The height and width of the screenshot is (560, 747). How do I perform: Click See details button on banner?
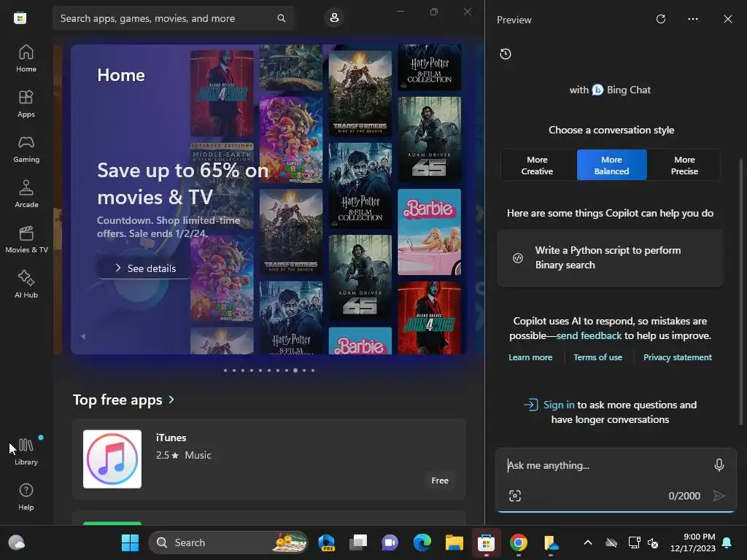[x=145, y=268]
